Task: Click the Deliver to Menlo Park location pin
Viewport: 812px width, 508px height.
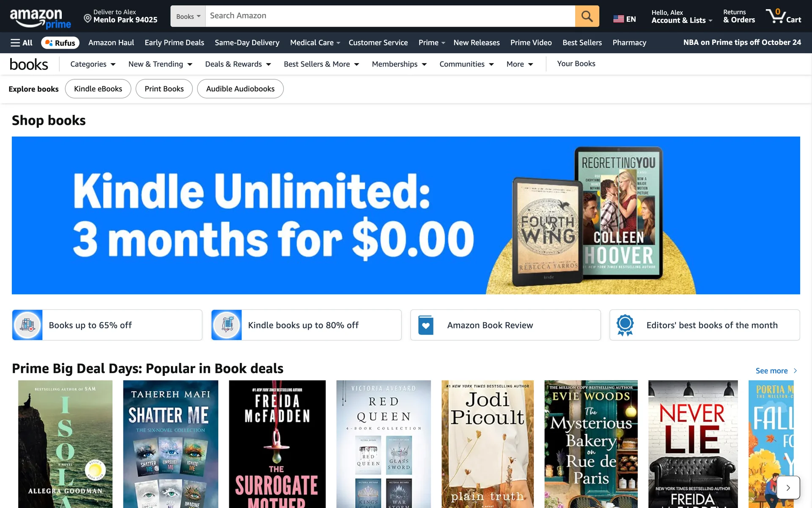Action: (88, 18)
